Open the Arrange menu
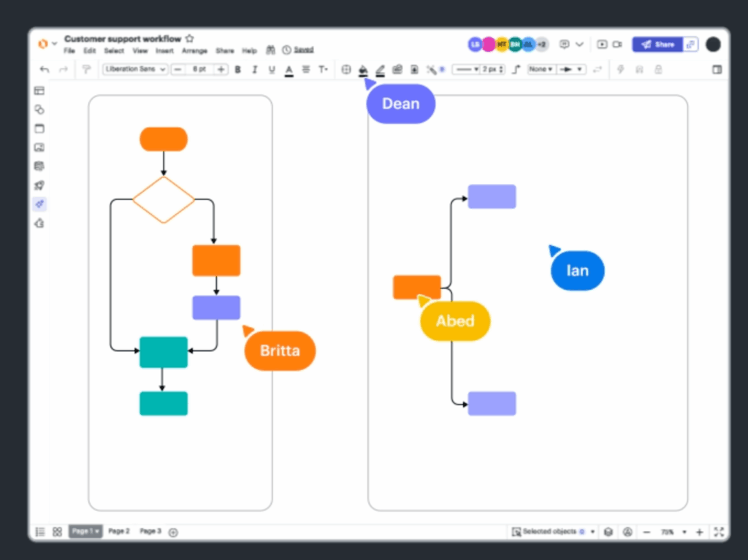This screenshot has height=560, width=748. pos(194,51)
